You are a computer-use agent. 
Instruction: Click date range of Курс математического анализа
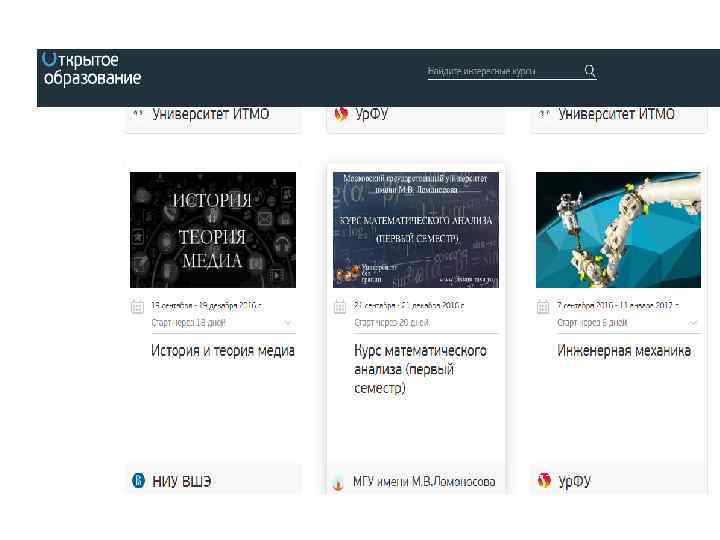409,305
